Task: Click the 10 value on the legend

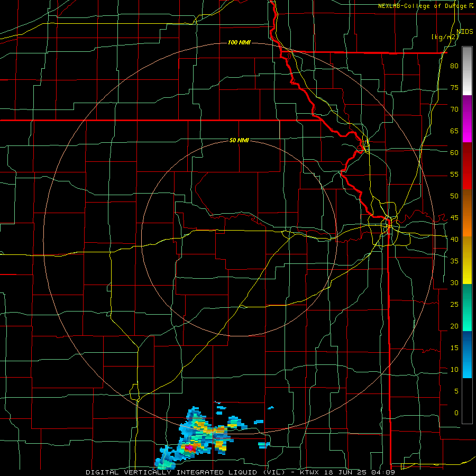Action: pyautogui.click(x=454, y=370)
